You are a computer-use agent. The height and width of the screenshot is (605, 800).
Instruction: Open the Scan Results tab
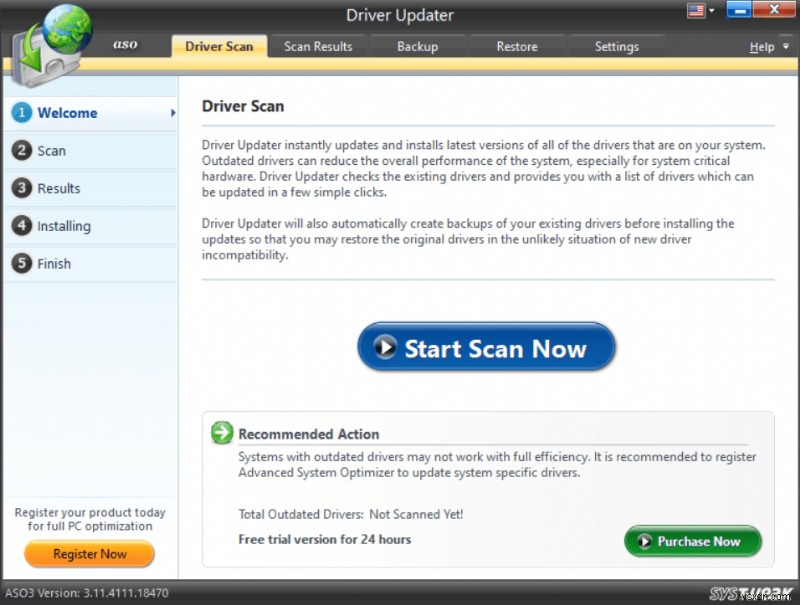coord(318,46)
